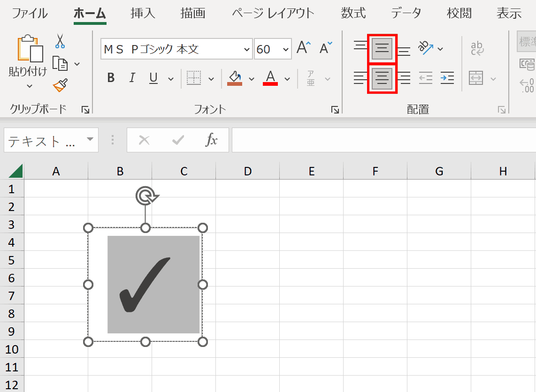Image resolution: width=536 pixels, height=392 pixels.
Task: Toggle middle vertical alignment
Action: click(382, 49)
